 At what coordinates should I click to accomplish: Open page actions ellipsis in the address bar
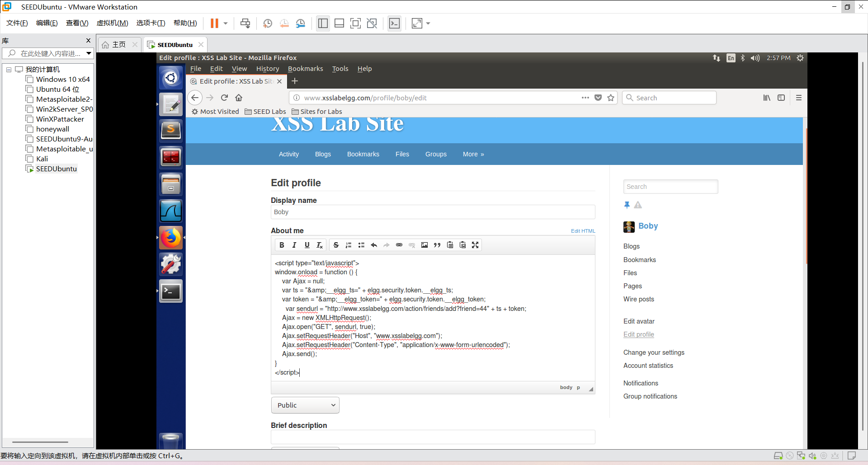click(585, 98)
